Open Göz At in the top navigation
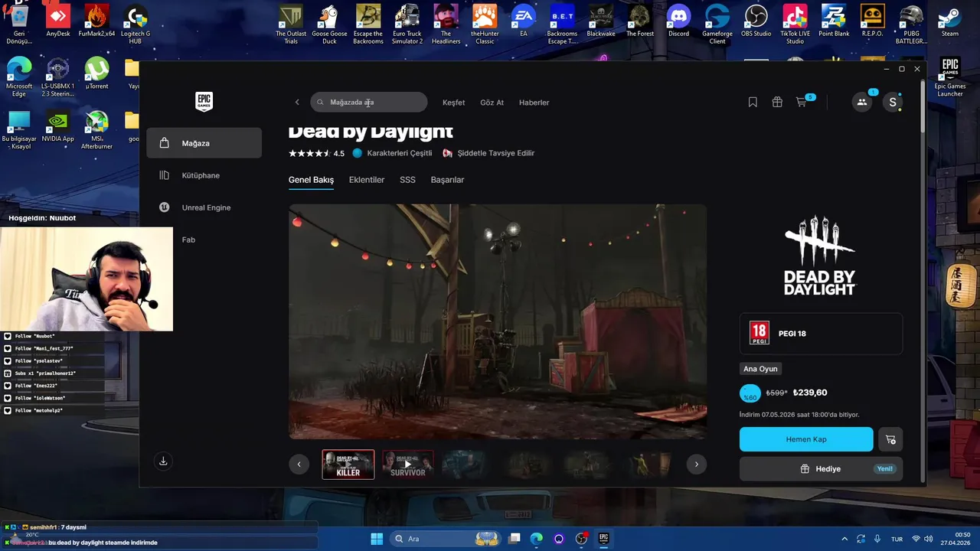 (x=492, y=103)
